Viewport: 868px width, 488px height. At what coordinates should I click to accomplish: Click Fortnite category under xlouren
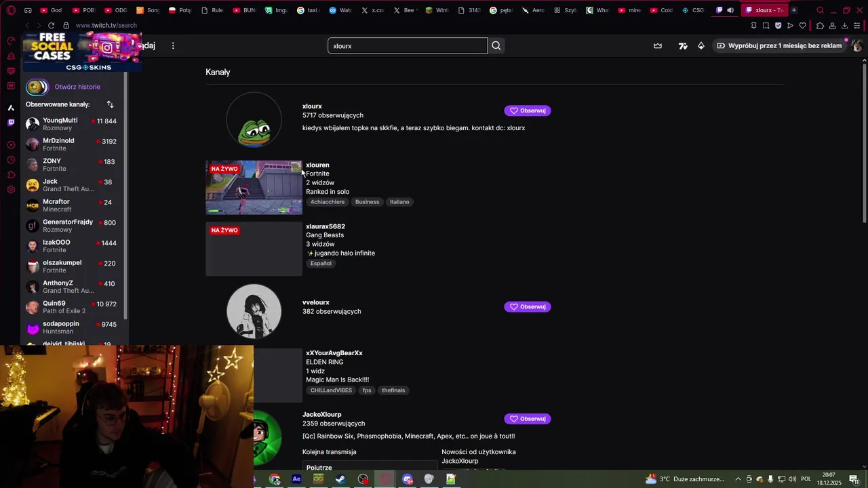coord(317,174)
